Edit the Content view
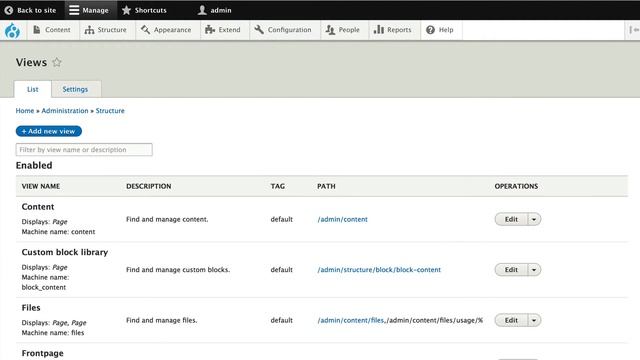Image resolution: width=640 pixels, height=360 pixels. (511, 219)
